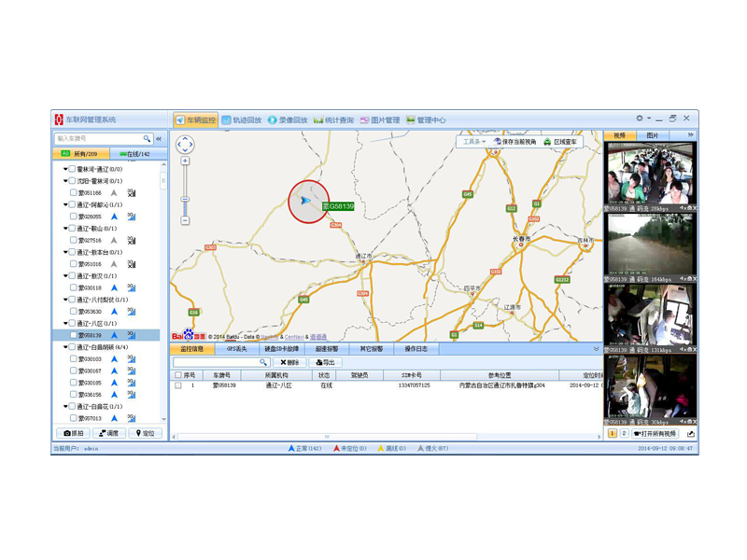Select the row 1 checkbox in monitoring table
Image resolution: width=747 pixels, height=560 pixels.
(x=178, y=385)
